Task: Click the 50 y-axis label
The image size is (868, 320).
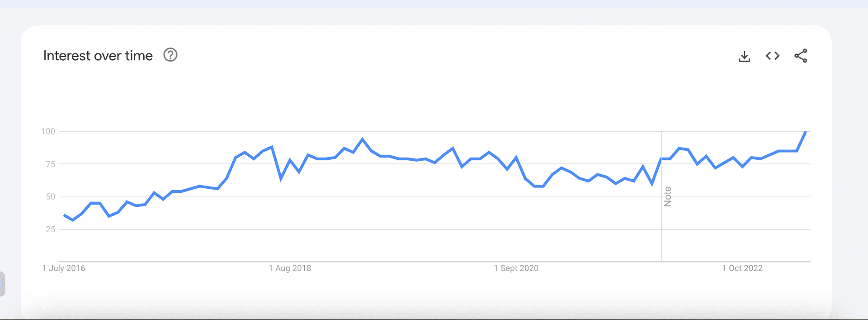Action: click(50, 197)
